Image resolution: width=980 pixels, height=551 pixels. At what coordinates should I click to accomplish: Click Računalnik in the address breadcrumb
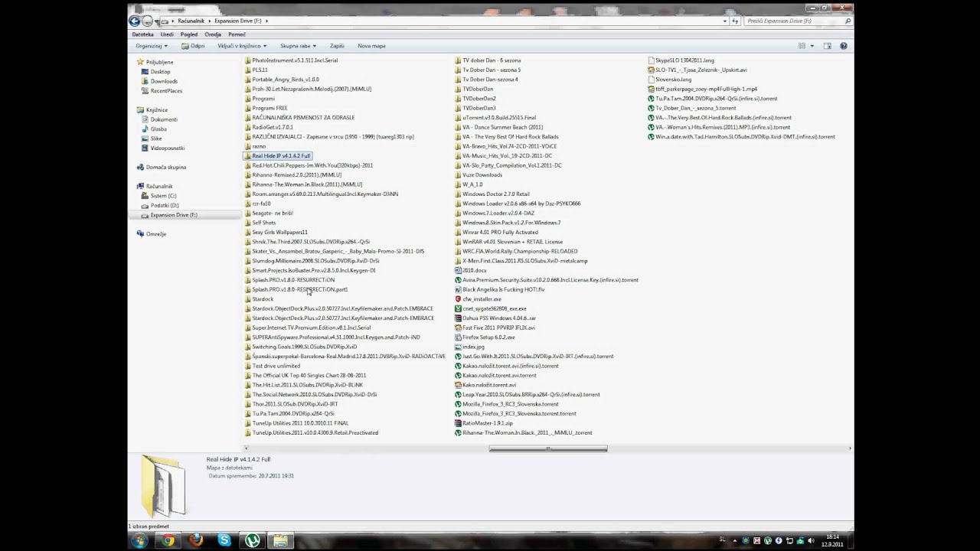click(x=191, y=21)
